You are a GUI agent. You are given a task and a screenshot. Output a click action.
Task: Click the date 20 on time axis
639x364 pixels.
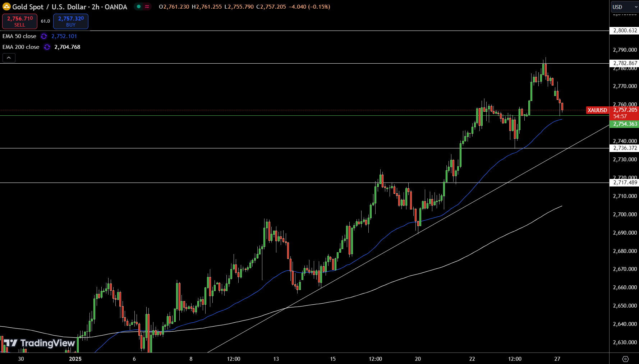pos(418,359)
